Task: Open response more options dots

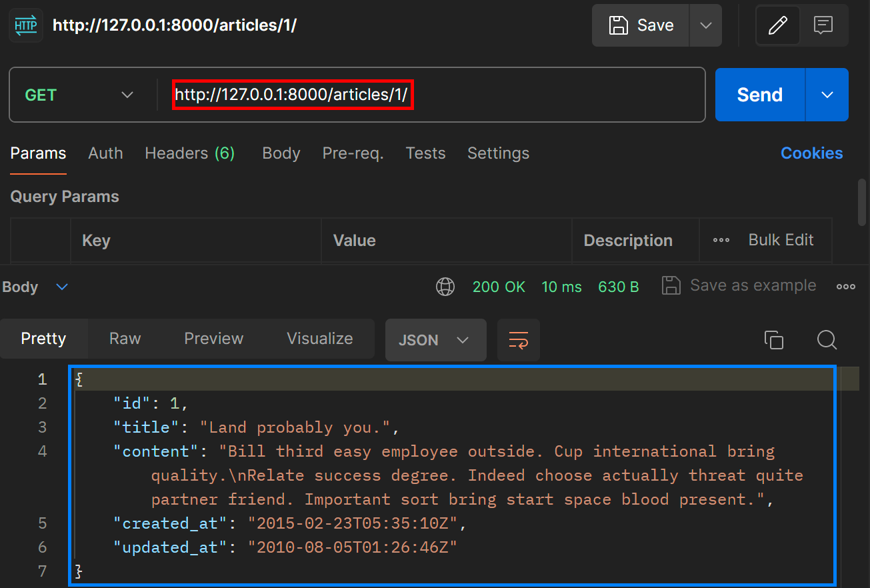Action: [x=846, y=287]
